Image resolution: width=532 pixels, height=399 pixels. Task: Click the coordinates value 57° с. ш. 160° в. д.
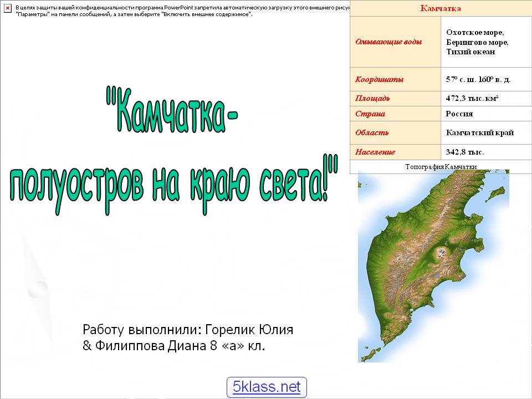(x=478, y=79)
